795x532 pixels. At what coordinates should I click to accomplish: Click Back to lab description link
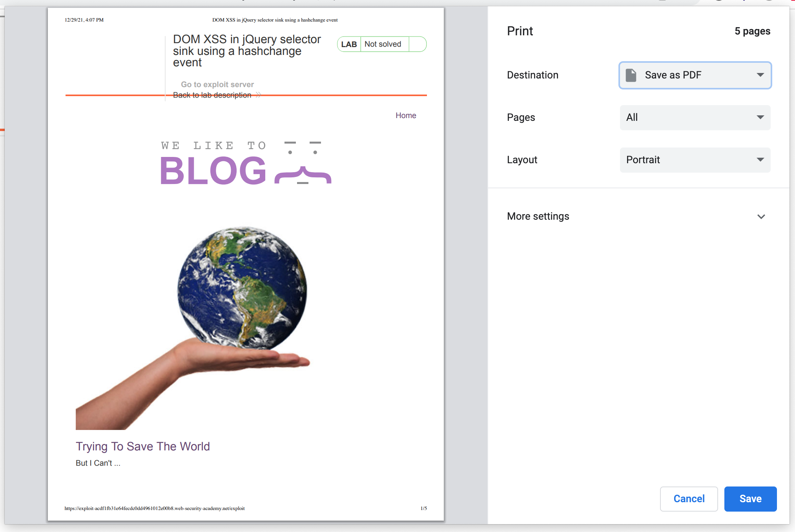click(x=212, y=95)
